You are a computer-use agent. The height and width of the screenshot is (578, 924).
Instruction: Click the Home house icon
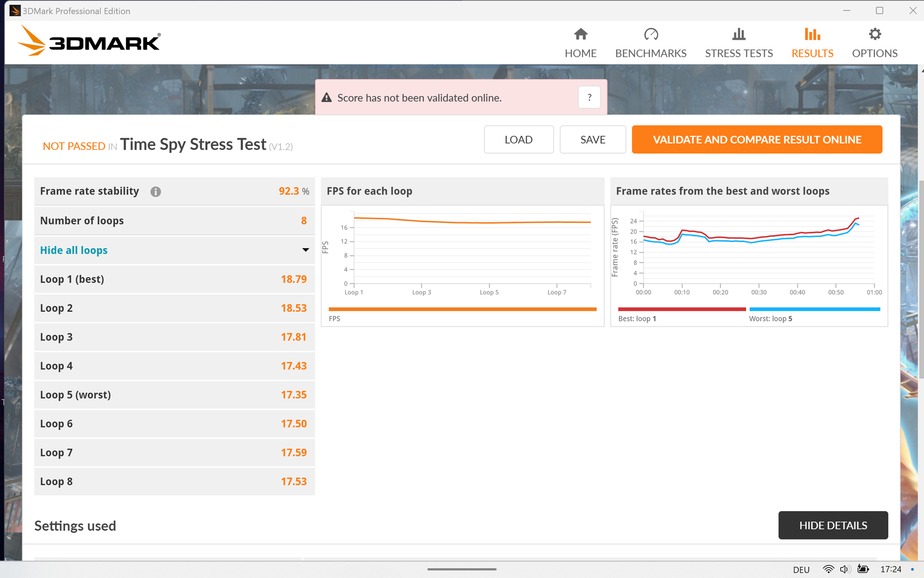click(x=580, y=34)
